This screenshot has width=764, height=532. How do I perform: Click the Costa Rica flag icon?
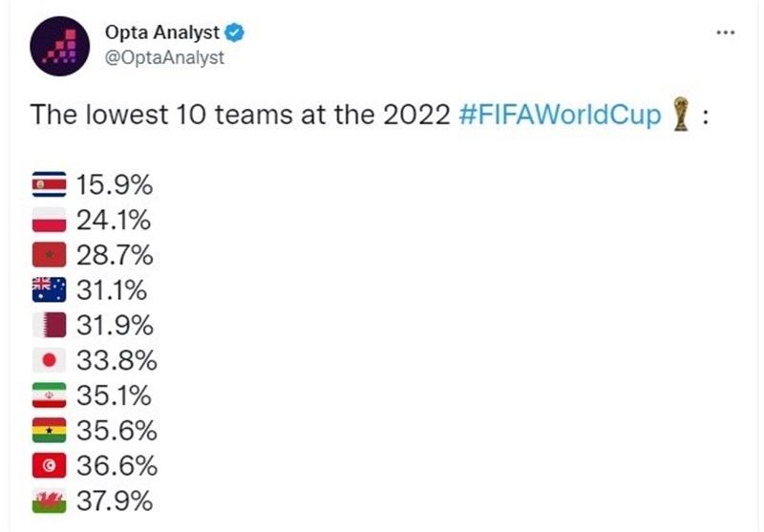(50, 184)
